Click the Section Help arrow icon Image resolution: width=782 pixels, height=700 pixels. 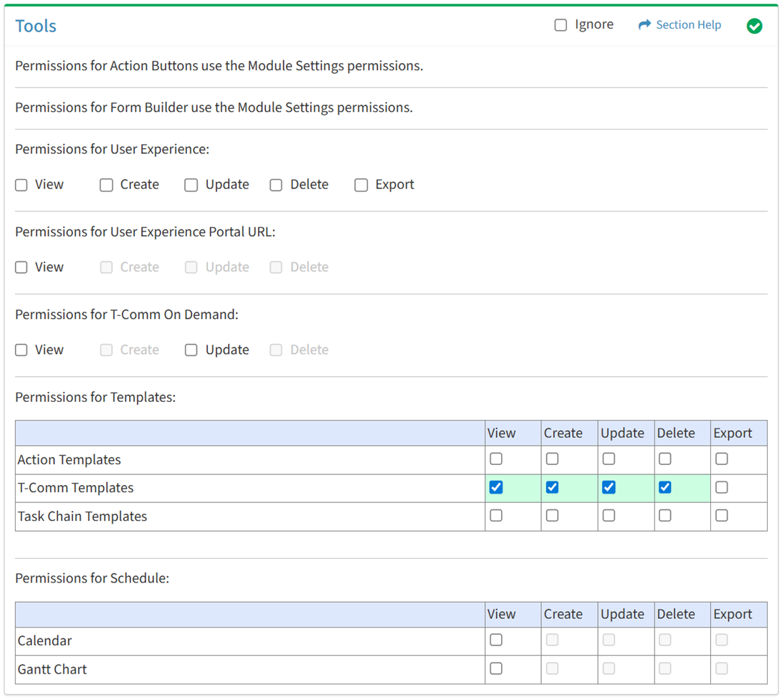click(644, 25)
